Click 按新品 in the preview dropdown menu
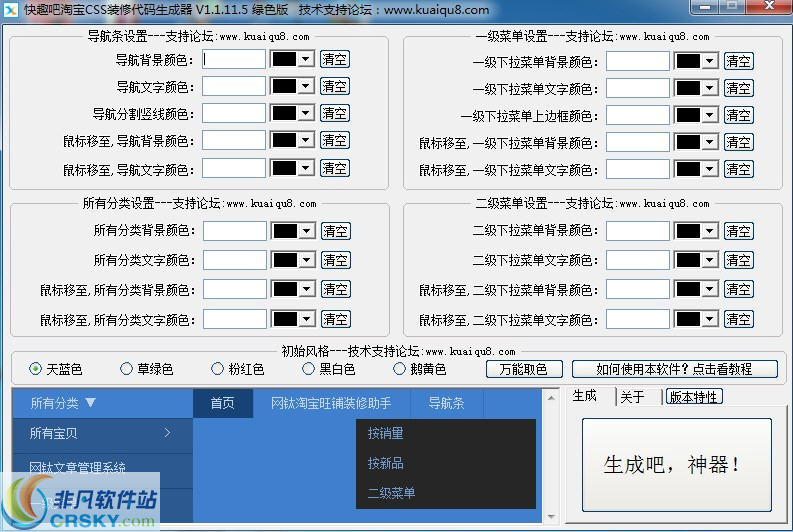Viewport: 793px width, 532px height. point(385,463)
